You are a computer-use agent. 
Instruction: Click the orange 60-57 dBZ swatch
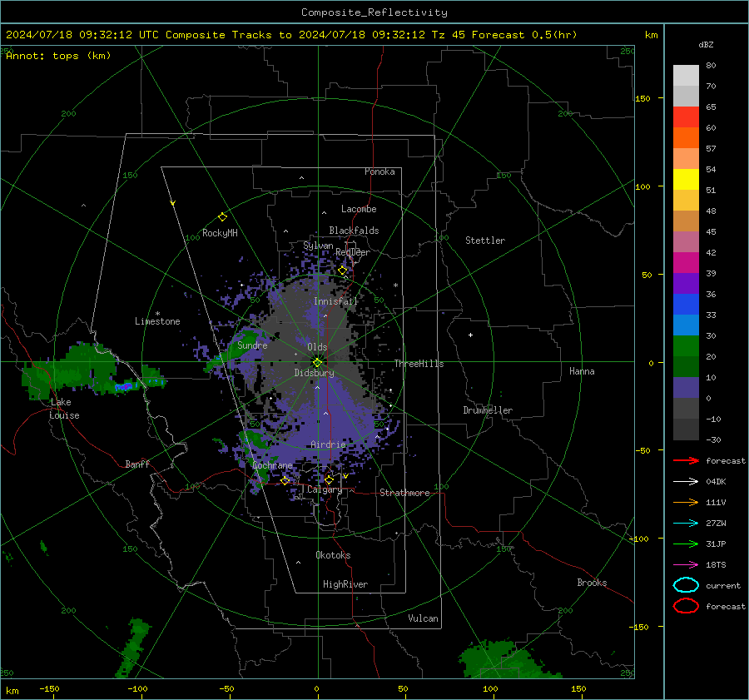[686, 138]
